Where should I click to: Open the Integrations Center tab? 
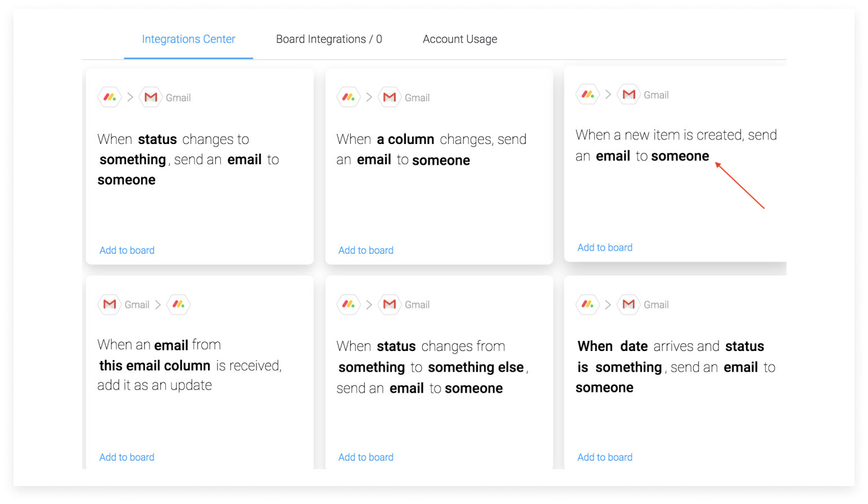188,39
